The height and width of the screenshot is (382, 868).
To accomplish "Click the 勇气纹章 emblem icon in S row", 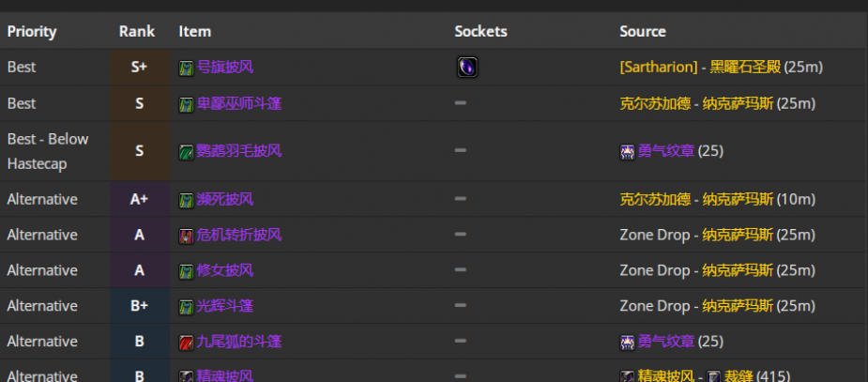I will 627,152.
